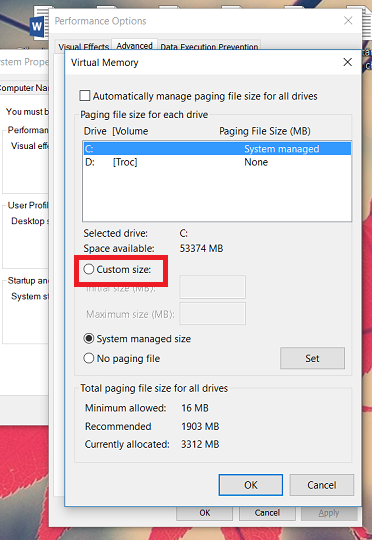
Task: Switch to Visual Effects tab
Action: pyautogui.click(x=83, y=47)
